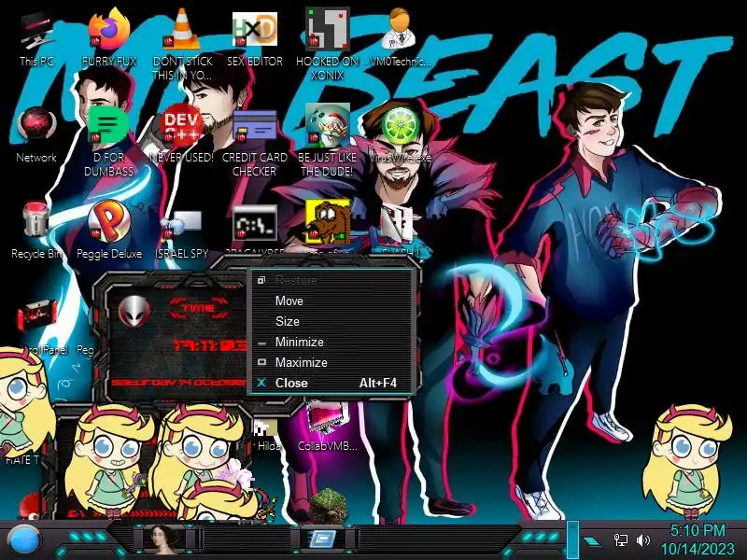Switch to the blue window taskbar app
This screenshot has height=560, width=747.
point(323,539)
